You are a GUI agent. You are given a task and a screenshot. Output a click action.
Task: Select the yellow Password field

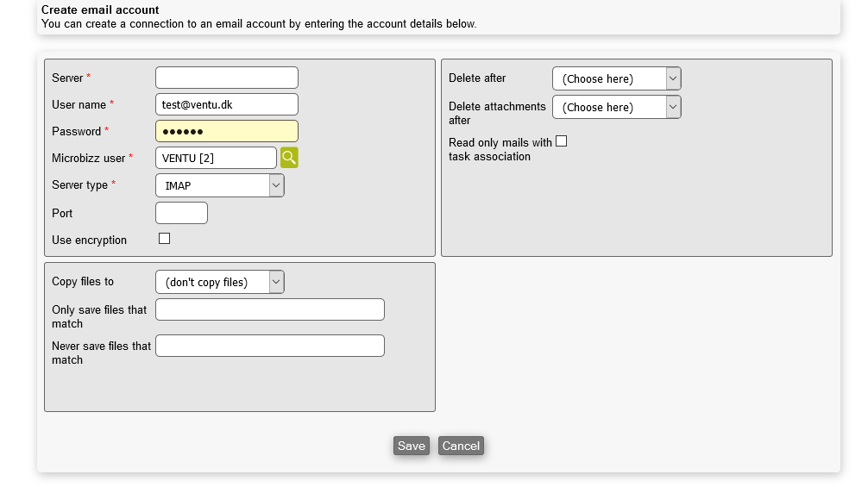pyautogui.click(x=226, y=131)
